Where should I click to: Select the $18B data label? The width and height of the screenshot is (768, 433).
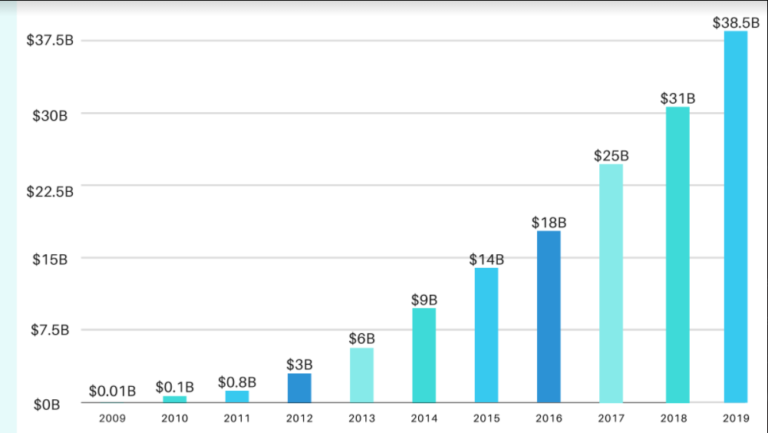[x=549, y=222]
